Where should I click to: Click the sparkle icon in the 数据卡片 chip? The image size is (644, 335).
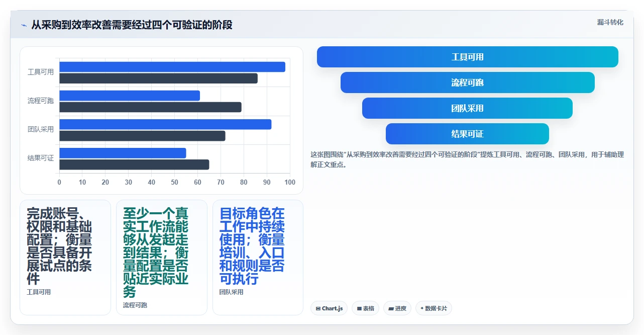422,308
